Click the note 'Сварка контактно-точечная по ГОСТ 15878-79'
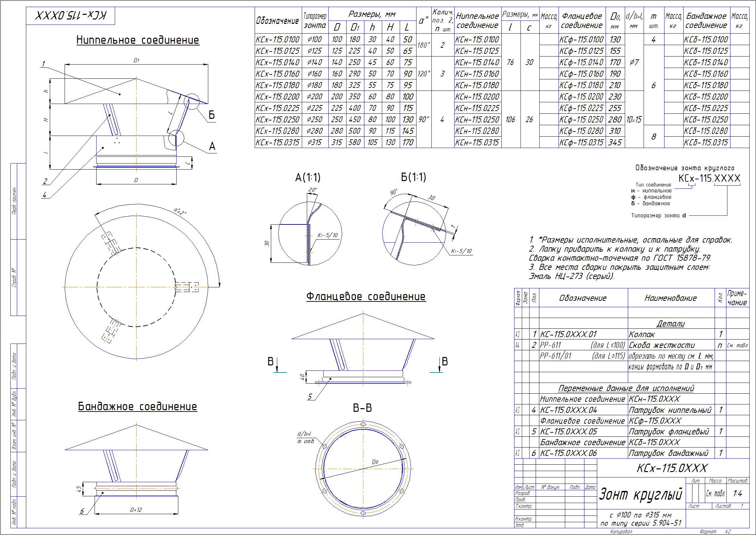Screen dimensions: 756x535 [620, 258]
